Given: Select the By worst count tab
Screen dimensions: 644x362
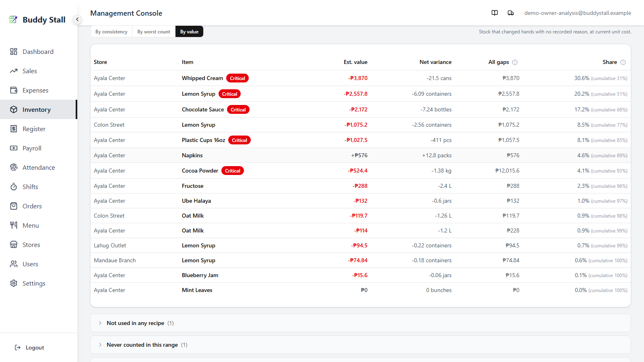Looking at the screenshot, I should click(x=154, y=32).
